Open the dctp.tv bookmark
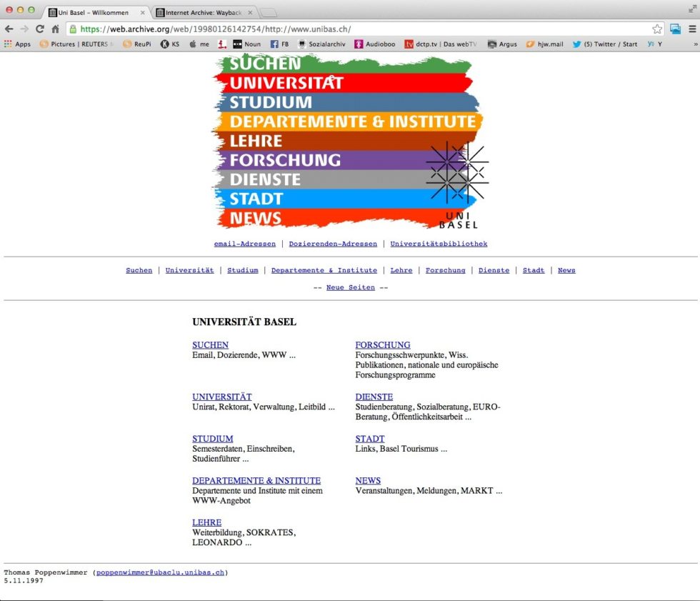Viewport: 700px width, 601px height. (x=441, y=44)
